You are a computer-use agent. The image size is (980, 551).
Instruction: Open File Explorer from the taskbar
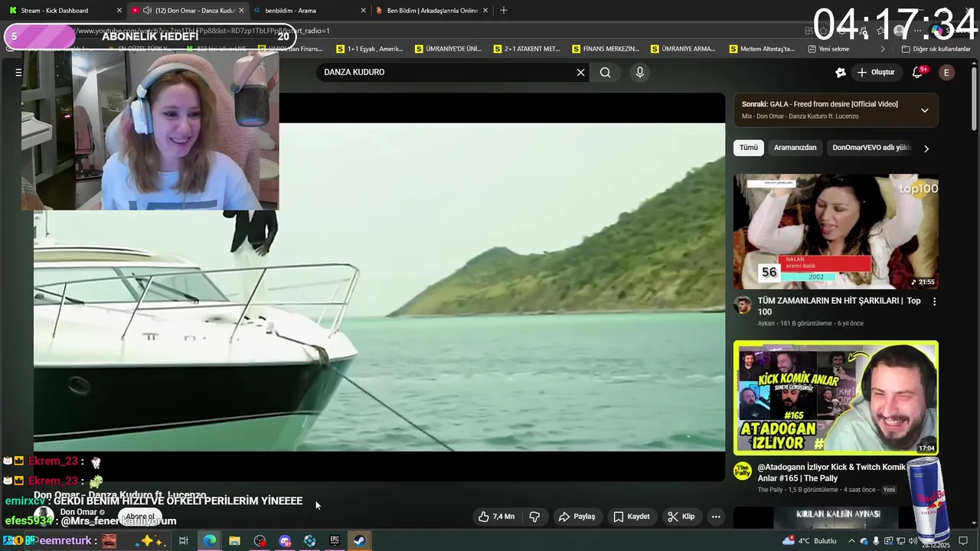click(234, 540)
